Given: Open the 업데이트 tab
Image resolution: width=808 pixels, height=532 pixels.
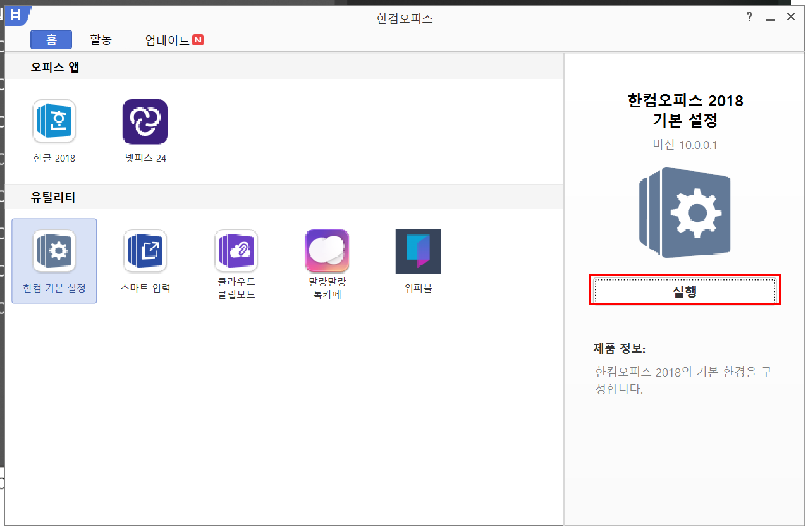Looking at the screenshot, I should (x=168, y=40).
